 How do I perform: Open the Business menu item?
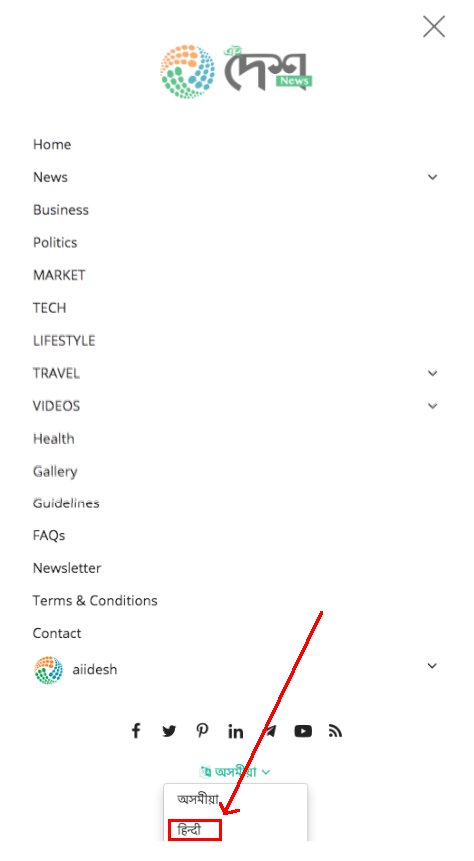(x=61, y=210)
